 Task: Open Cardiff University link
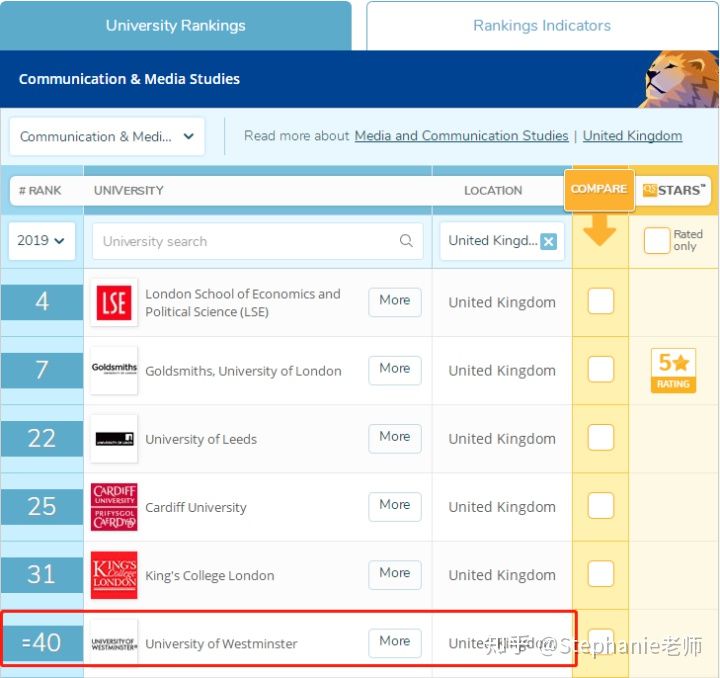click(x=196, y=507)
